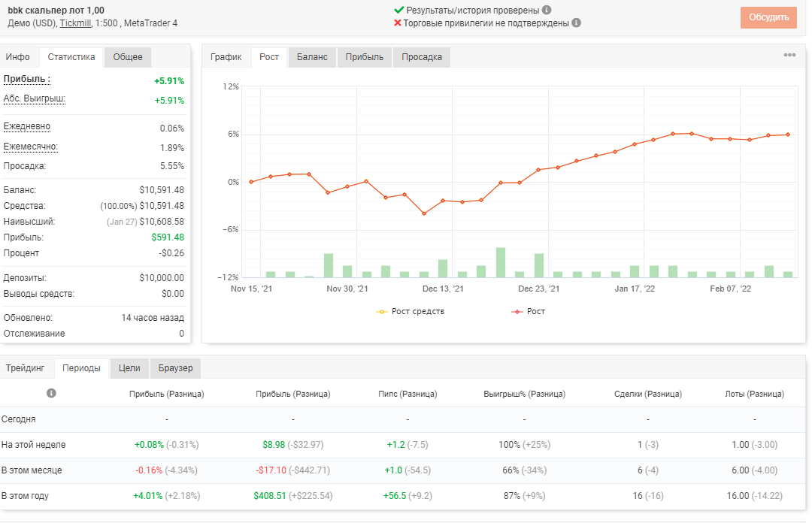Open the Баланс chart tab
Viewport: 812px width, 523px height.
tap(312, 57)
